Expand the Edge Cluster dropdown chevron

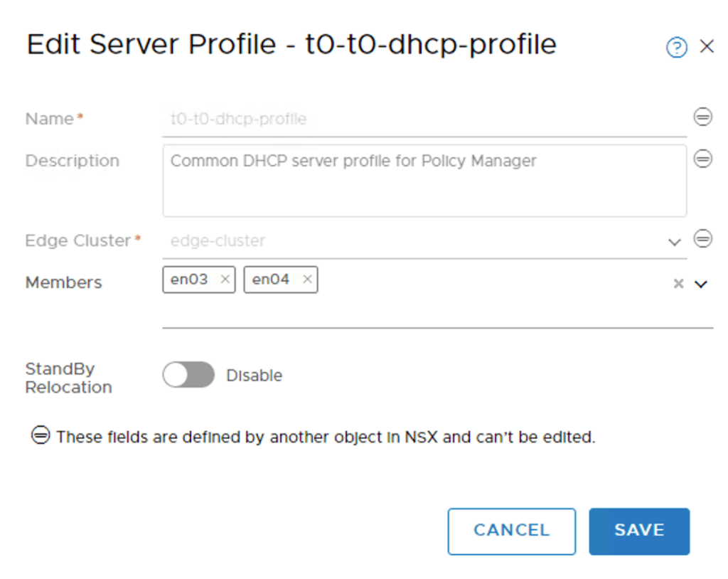point(675,242)
